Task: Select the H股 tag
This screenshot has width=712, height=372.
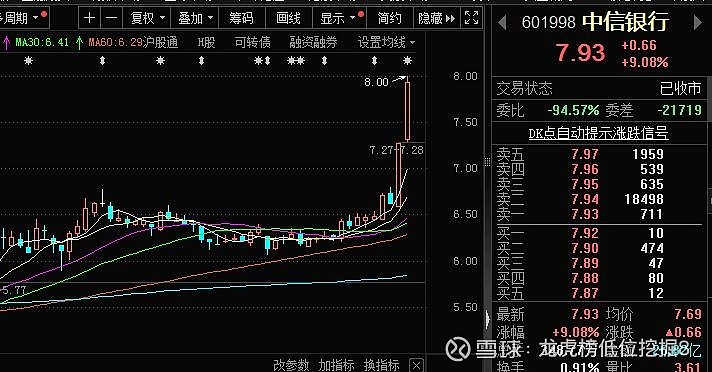Action: [x=206, y=43]
